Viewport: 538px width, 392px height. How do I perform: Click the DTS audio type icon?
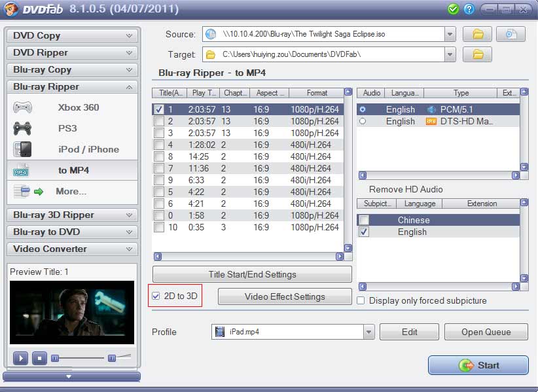pos(431,122)
